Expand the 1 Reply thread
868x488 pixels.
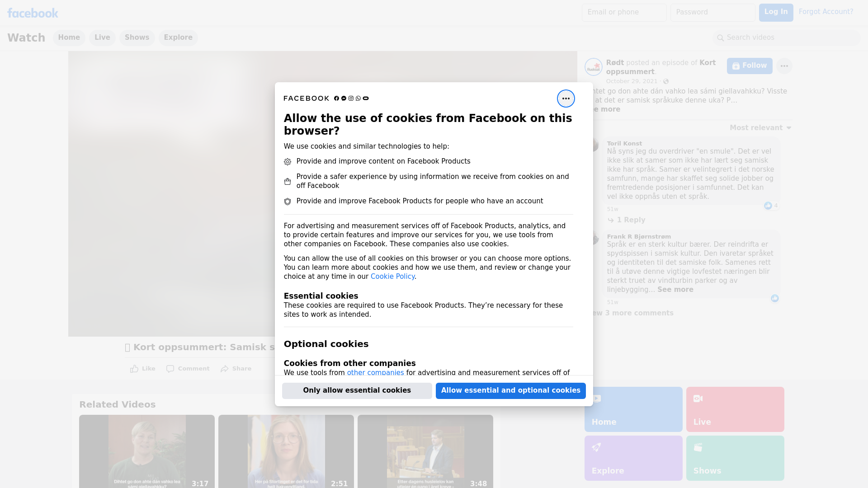click(626, 220)
